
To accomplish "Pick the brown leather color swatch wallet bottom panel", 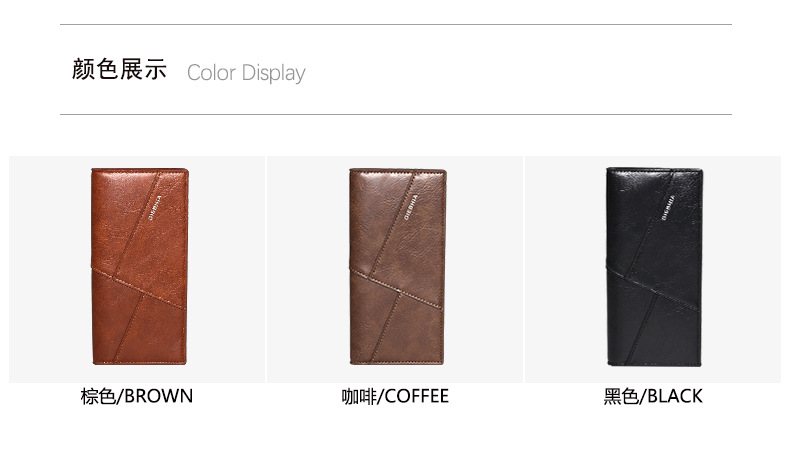I will coord(139,330).
